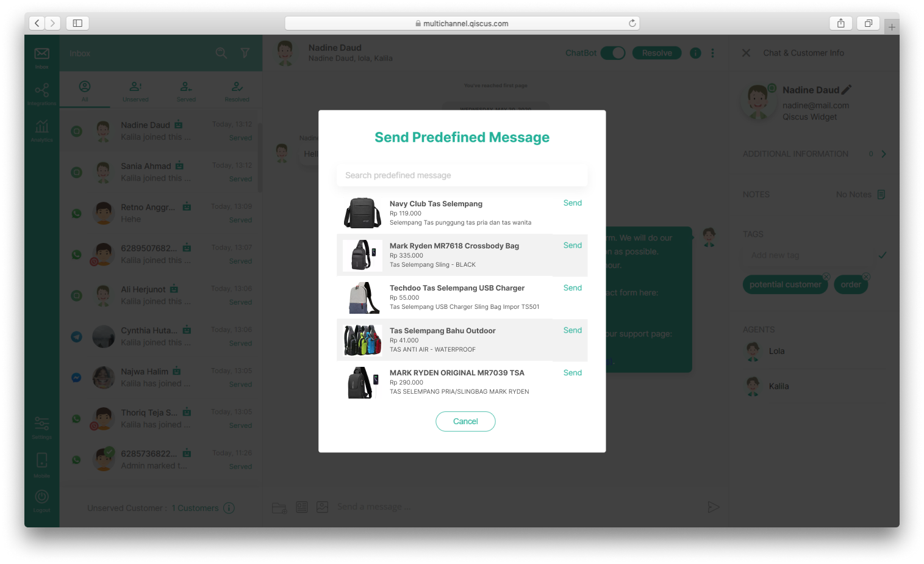This screenshot has height=564, width=924.
Task: Confirm new tag with checkmark icon
Action: pyautogui.click(x=882, y=255)
